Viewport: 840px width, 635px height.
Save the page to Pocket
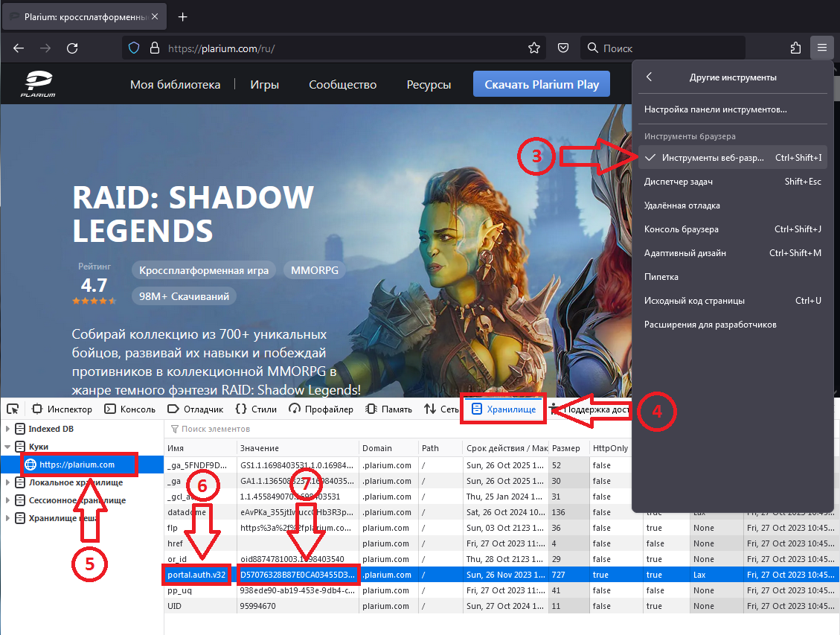(563, 48)
